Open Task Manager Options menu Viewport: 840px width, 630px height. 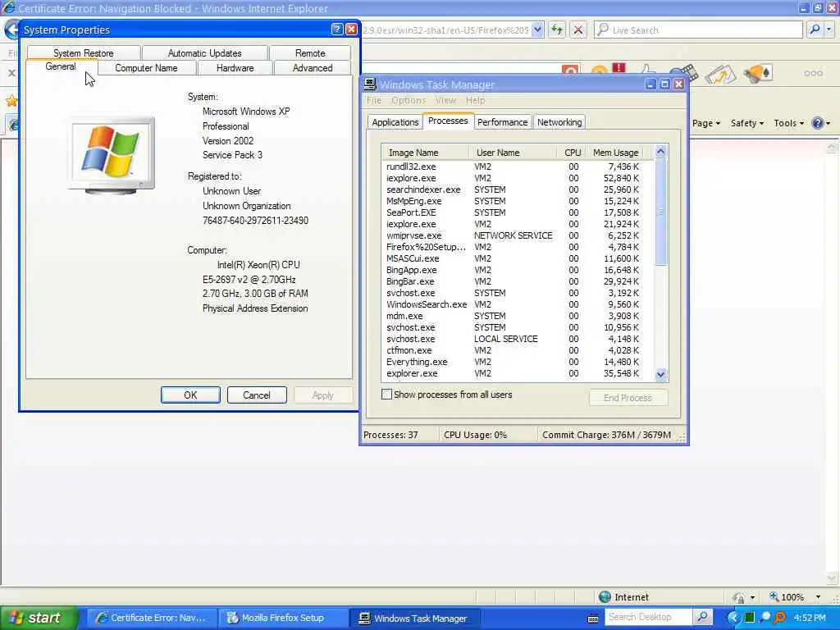pos(409,100)
